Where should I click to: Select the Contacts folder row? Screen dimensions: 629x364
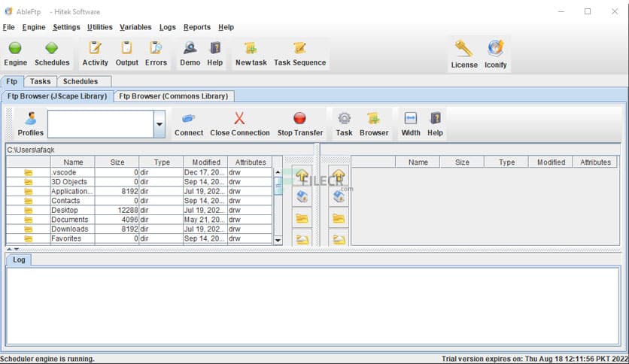pos(139,201)
